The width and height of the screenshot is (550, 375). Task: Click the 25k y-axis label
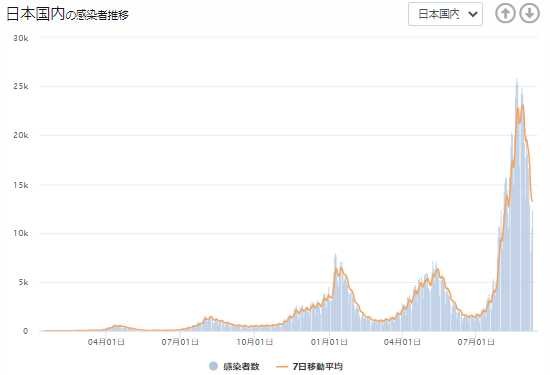[21, 86]
